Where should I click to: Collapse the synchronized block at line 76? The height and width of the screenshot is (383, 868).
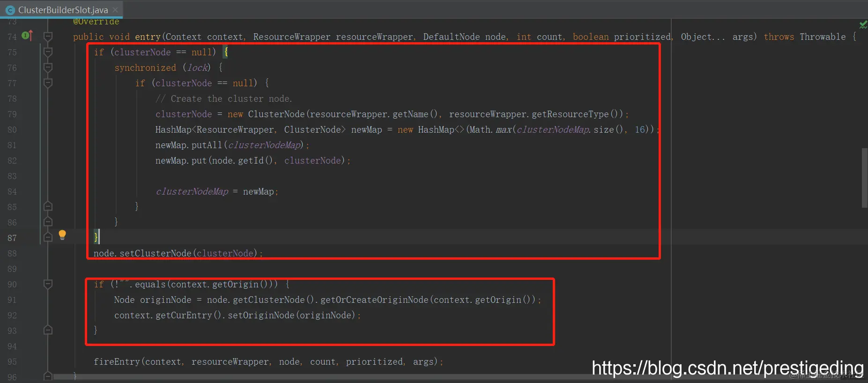pos(48,68)
